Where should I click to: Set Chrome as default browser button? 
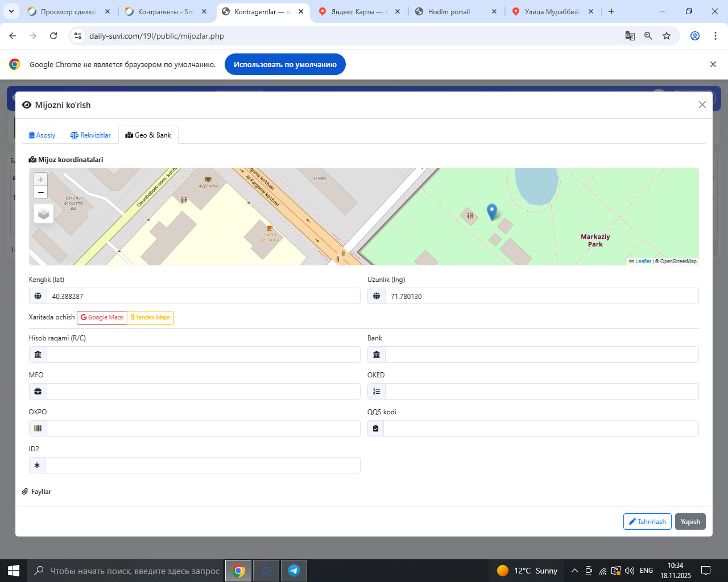(285, 64)
